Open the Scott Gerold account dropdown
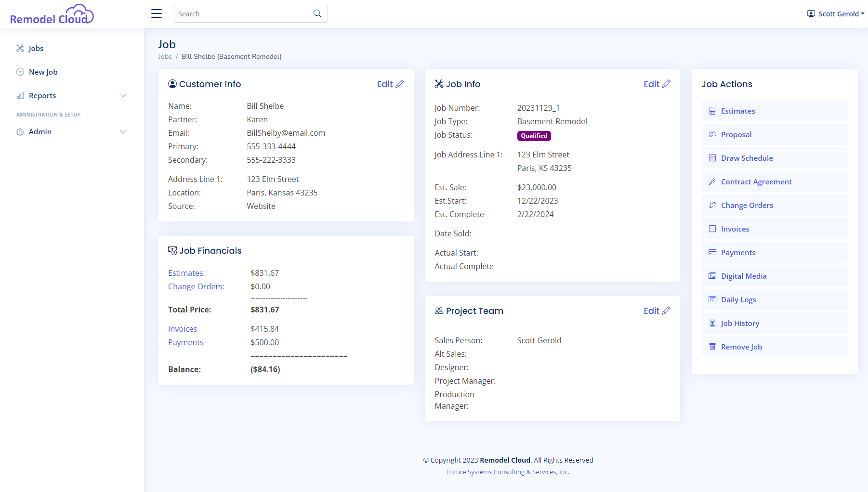 pos(836,13)
